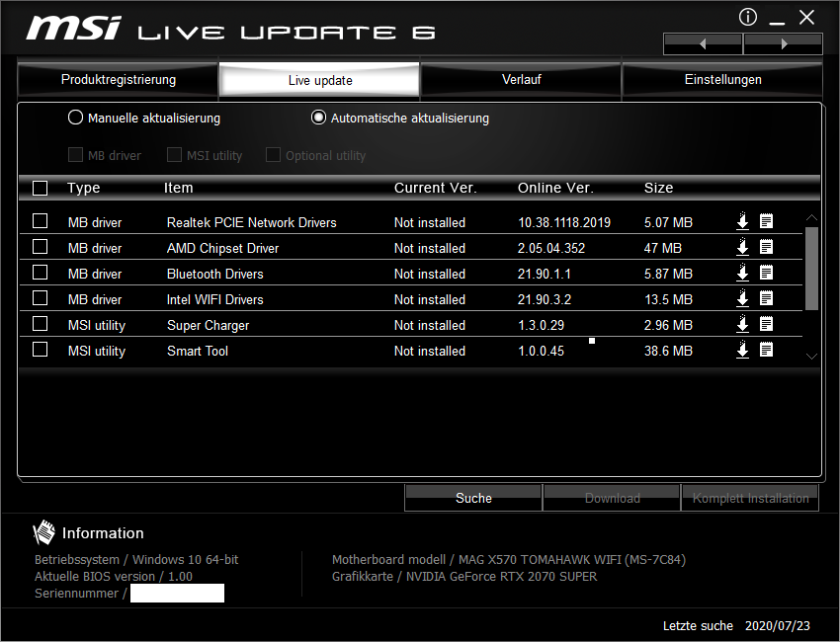Click the Intel WIFI Drivers item name
Screen dimensions: 840x642
(214, 299)
